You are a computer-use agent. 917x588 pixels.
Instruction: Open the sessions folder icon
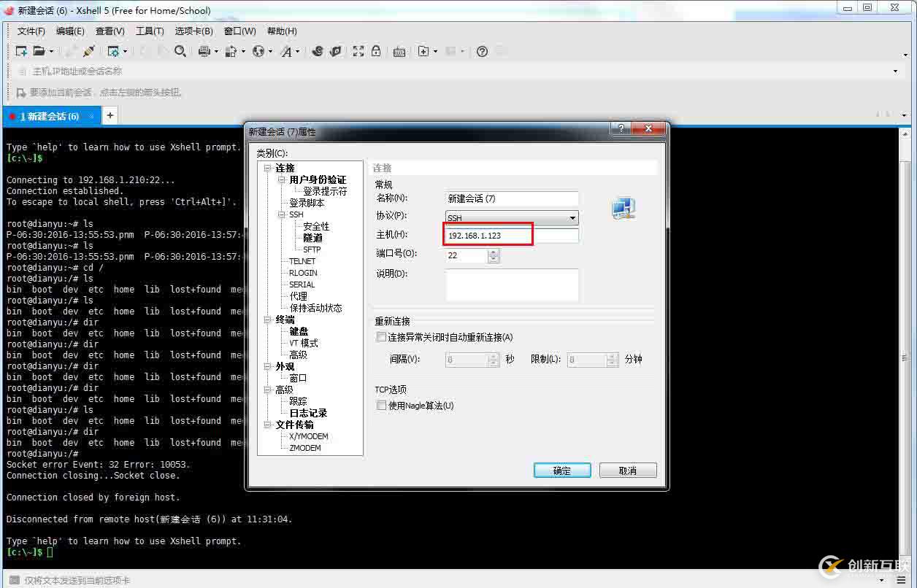[39, 51]
